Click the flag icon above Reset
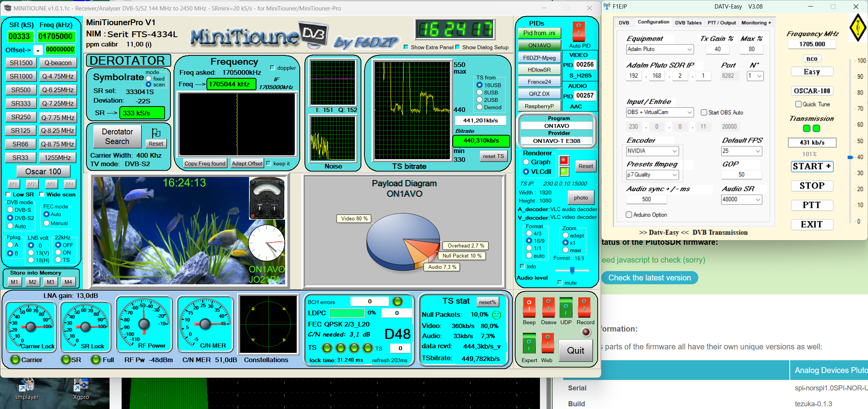The width and height of the screenshot is (868, 409). [156, 133]
